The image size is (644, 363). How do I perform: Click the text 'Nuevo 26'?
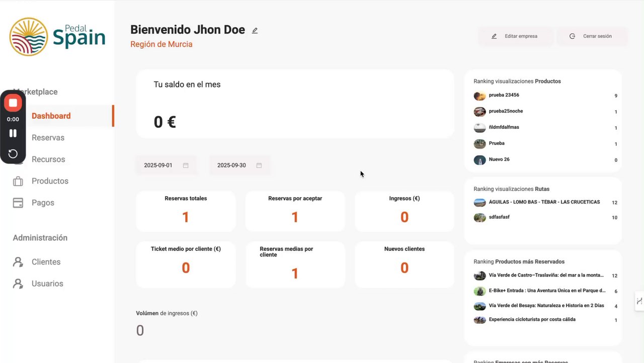tap(499, 159)
